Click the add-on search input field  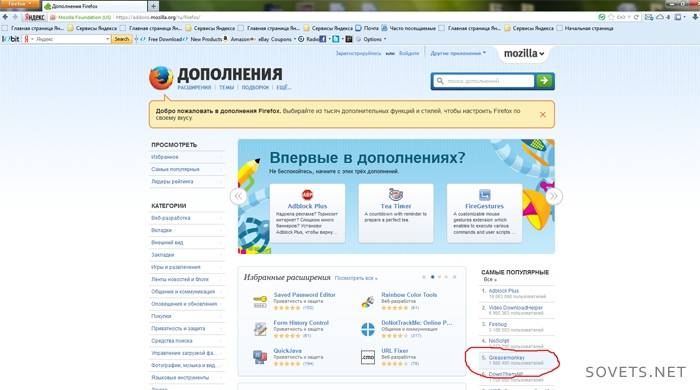pos(483,81)
